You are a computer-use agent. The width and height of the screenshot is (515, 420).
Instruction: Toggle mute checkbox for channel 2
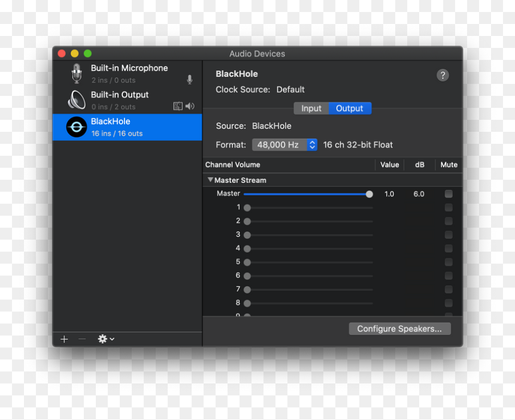click(449, 221)
